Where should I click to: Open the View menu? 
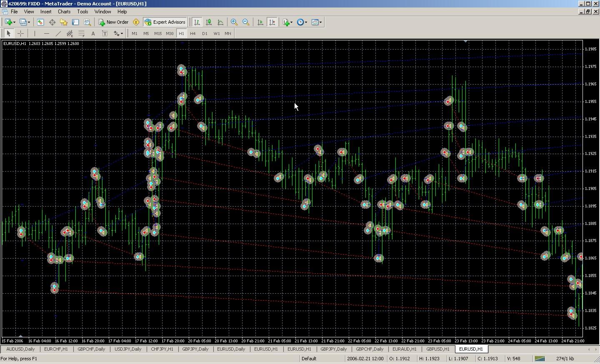pos(29,12)
